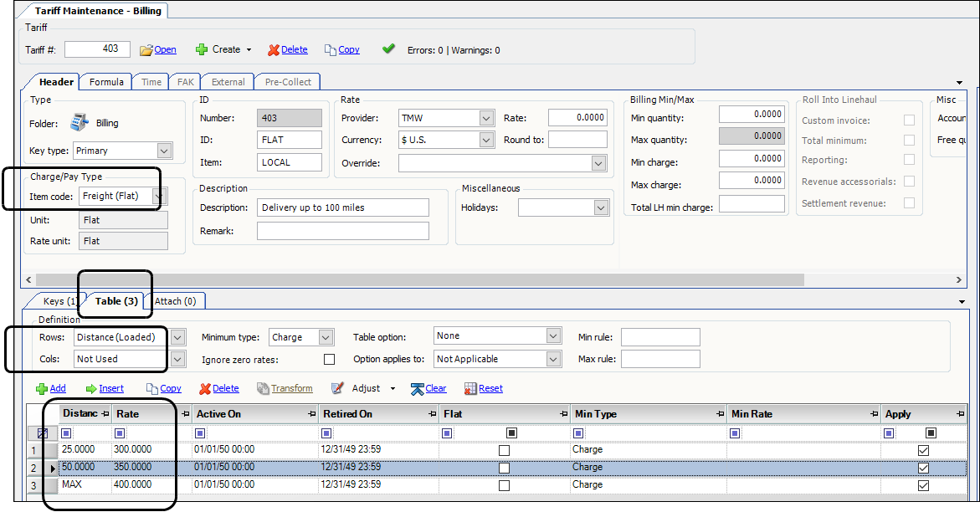980x512 pixels.
Task: Uncheck the Apply checkbox on row 2
Action: point(922,467)
